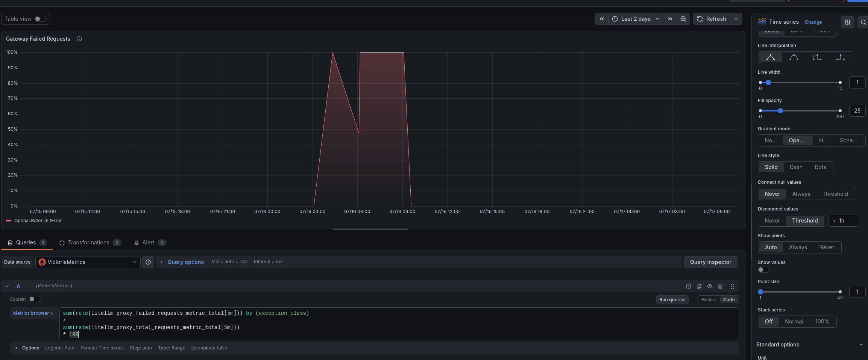Shift time range forward with double-right arrows
Screen dimensions: 868x360
click(670, 19)
